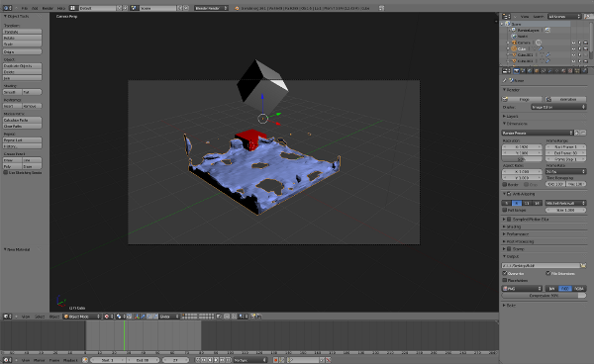Click the Translate button in Object Tools
This screenshot has height=364, width=594.
click(x=23, y=32)
